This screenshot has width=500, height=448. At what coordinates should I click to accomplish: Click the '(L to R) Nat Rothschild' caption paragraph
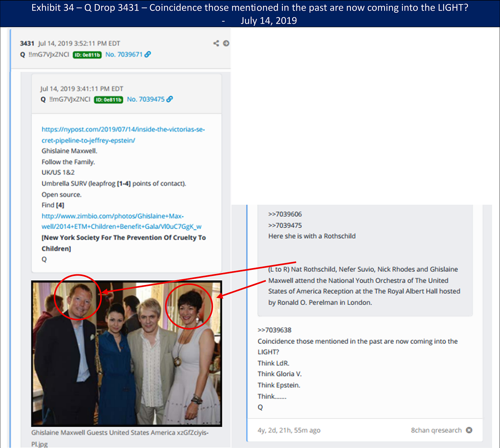pos(364,286)
